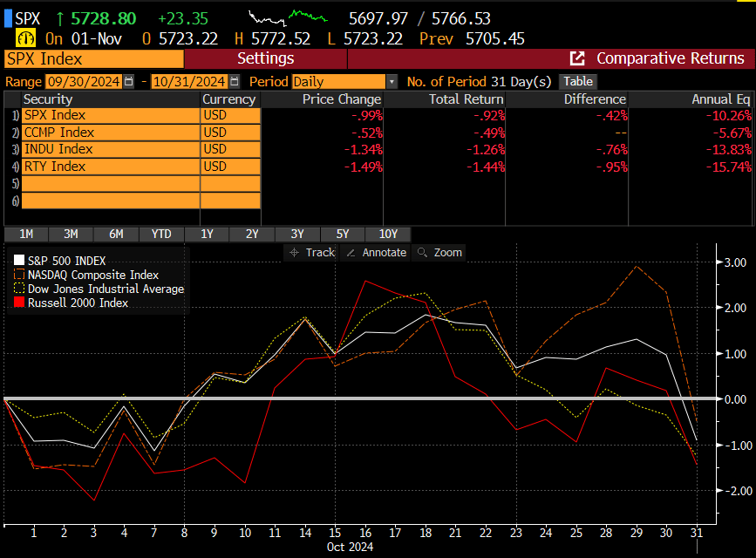756x558 pixels.
Task: Click the 'No. of Period 31 Day(s)' text
Action: coord(479,81)
